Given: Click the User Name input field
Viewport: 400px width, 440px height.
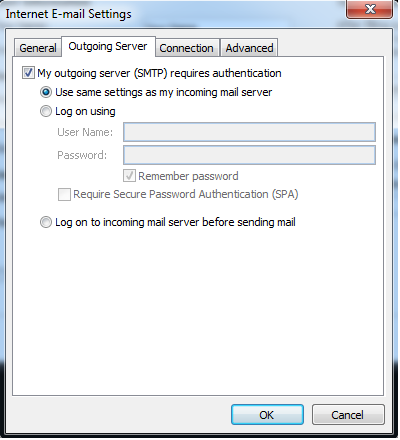Looking at the screenshot, I should tap(249, 132).
